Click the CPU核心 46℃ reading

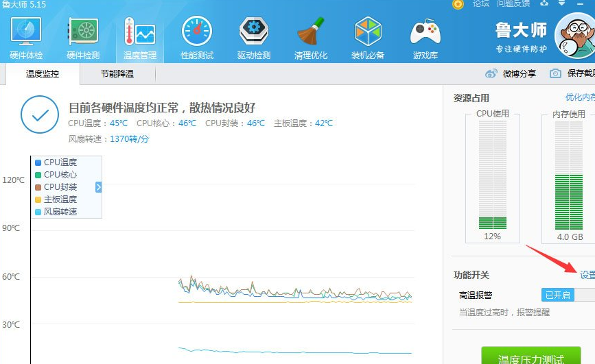[167, 123]
